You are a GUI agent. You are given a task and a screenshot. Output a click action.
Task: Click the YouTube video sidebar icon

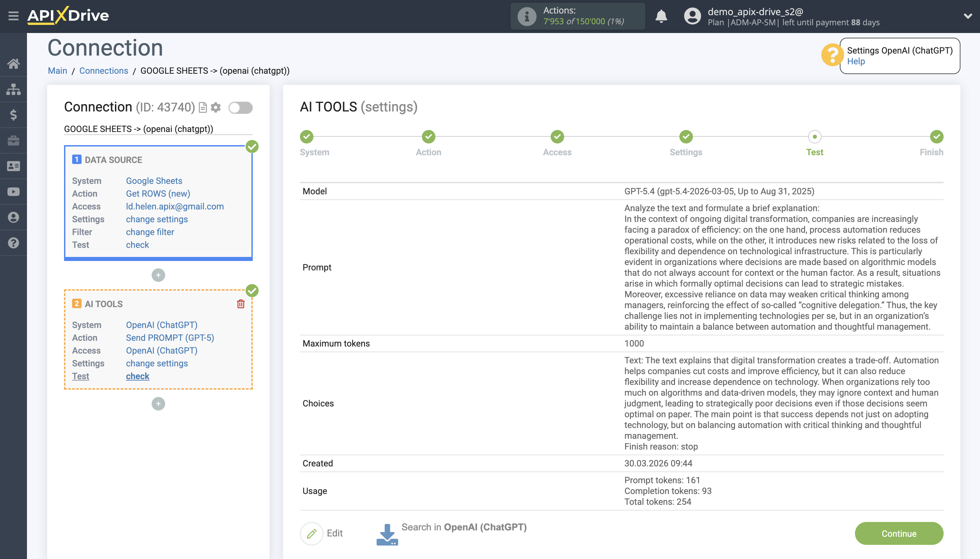click(13, 192)
